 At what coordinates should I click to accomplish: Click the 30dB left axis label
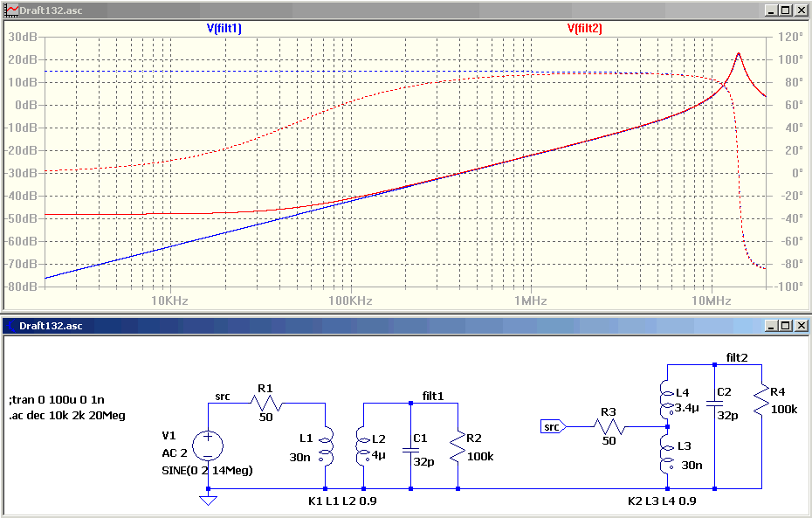point(23,37)
